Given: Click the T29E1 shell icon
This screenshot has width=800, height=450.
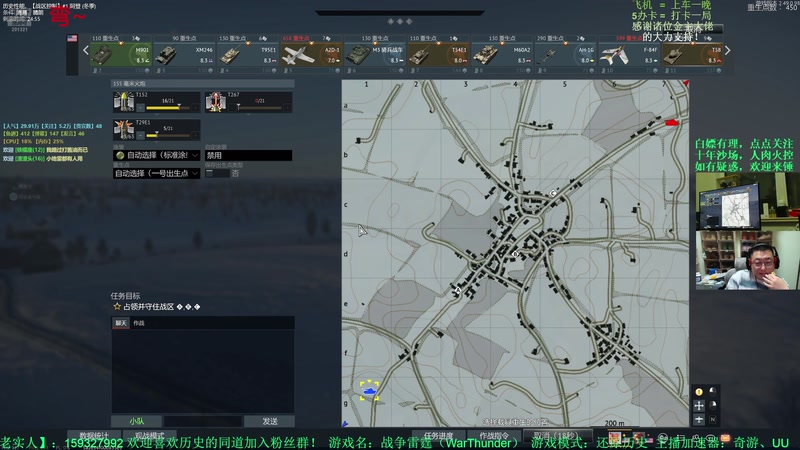Looking at the screenshot, I should pyautogui.click(x=124, y=130).
